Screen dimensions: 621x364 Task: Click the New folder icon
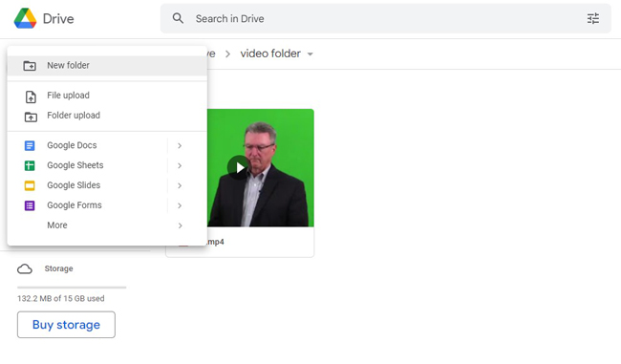coord(30,65)
